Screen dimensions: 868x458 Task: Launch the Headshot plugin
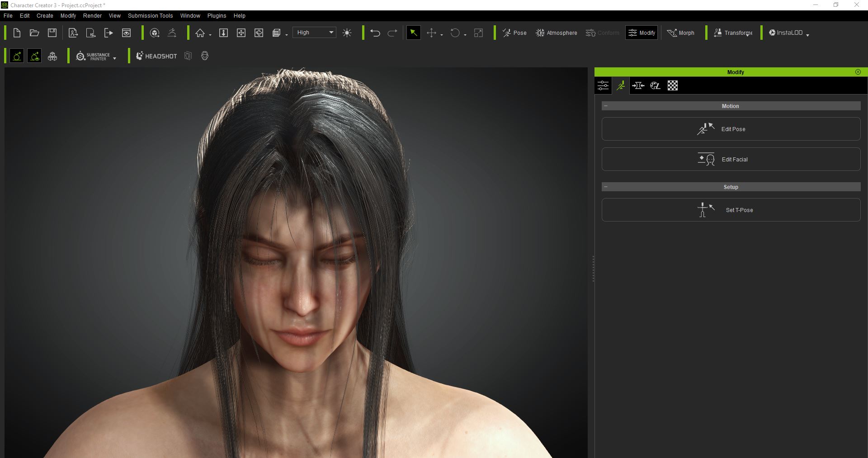click(x=156, y=56)
